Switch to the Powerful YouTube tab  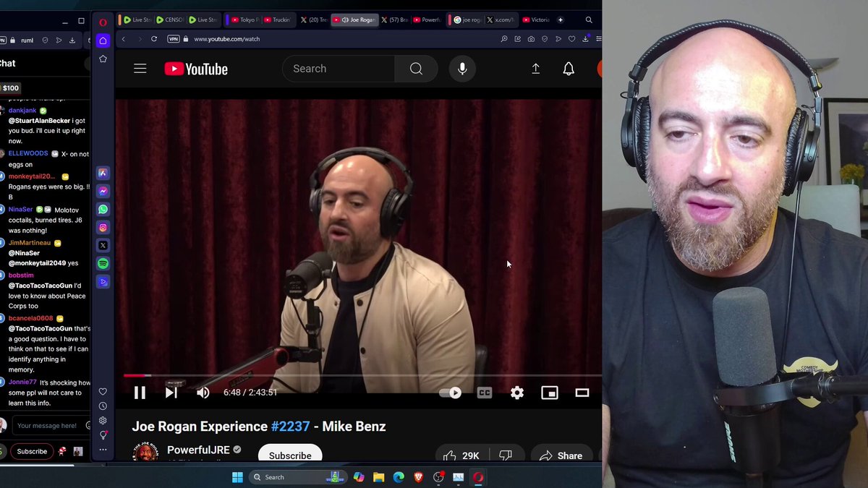click(x=427, y=20)
